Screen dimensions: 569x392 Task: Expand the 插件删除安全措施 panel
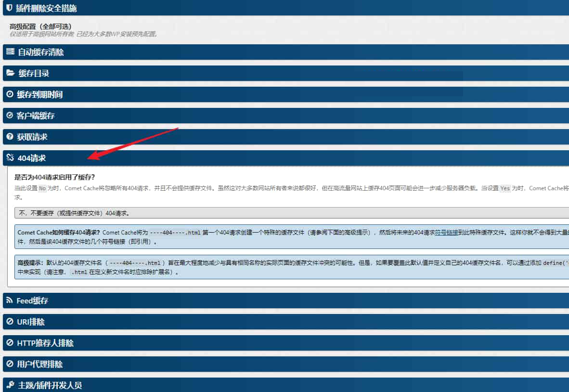[286, 8]
